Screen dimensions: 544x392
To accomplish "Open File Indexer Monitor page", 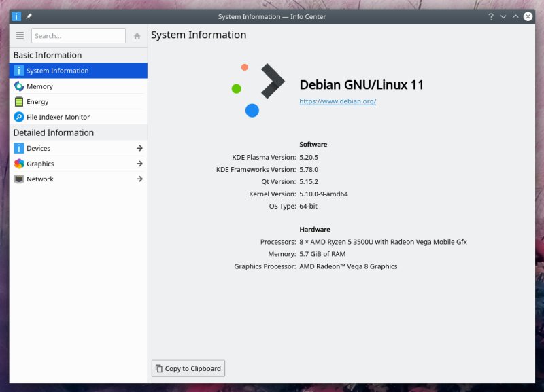I will coord(78,117).
